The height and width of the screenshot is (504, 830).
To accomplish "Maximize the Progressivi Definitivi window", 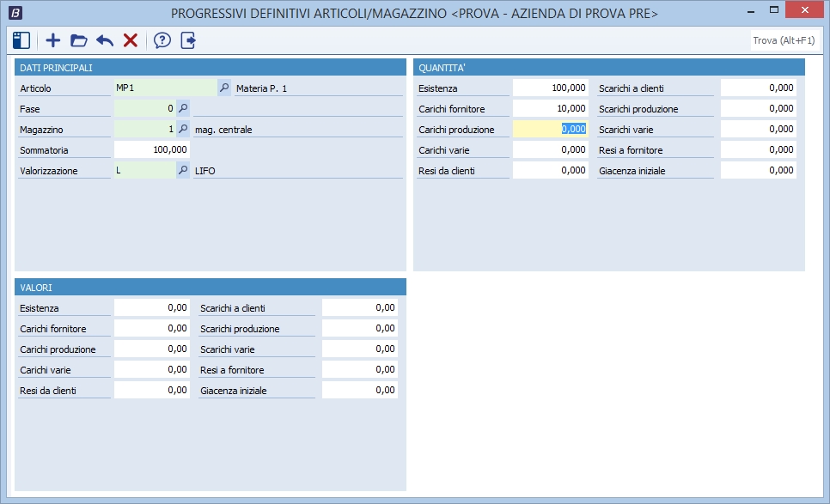I will click(774, 10).
